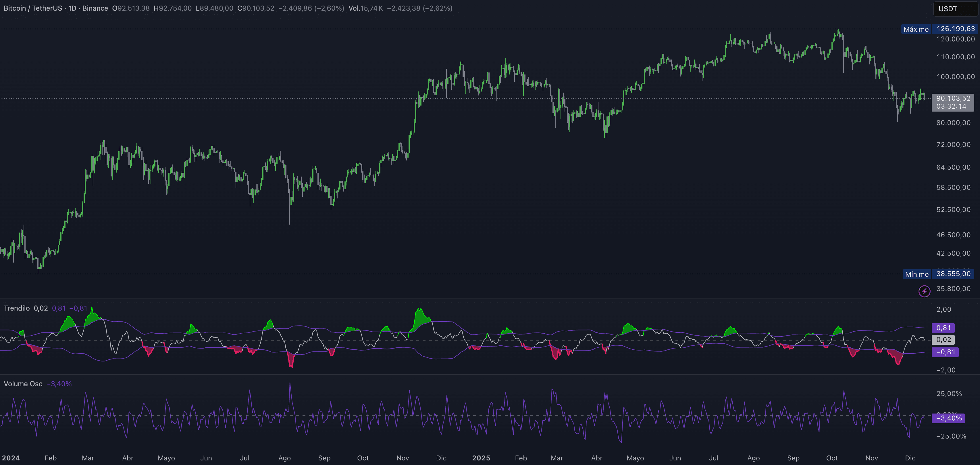The image size is (980, 465).
Task: Click the purple lightning bolt icon
Action: [924, 291]
